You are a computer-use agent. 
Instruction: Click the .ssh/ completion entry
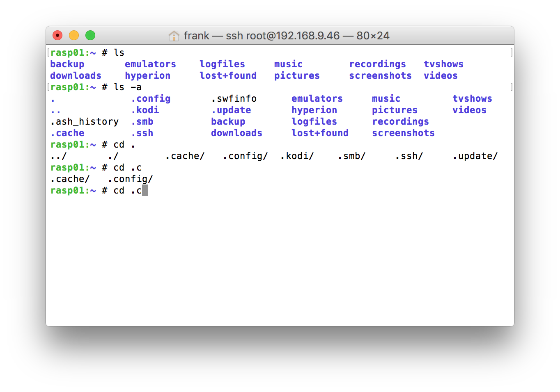(x=409, y=156)
